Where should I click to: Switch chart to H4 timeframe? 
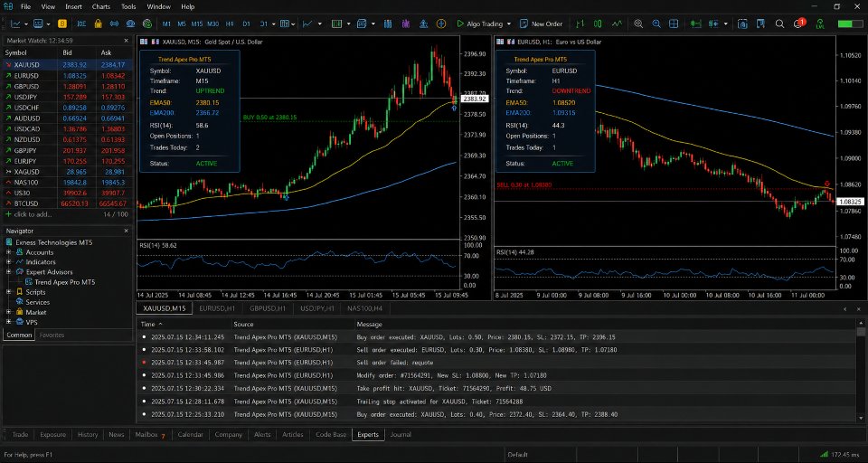pos(230,24)
